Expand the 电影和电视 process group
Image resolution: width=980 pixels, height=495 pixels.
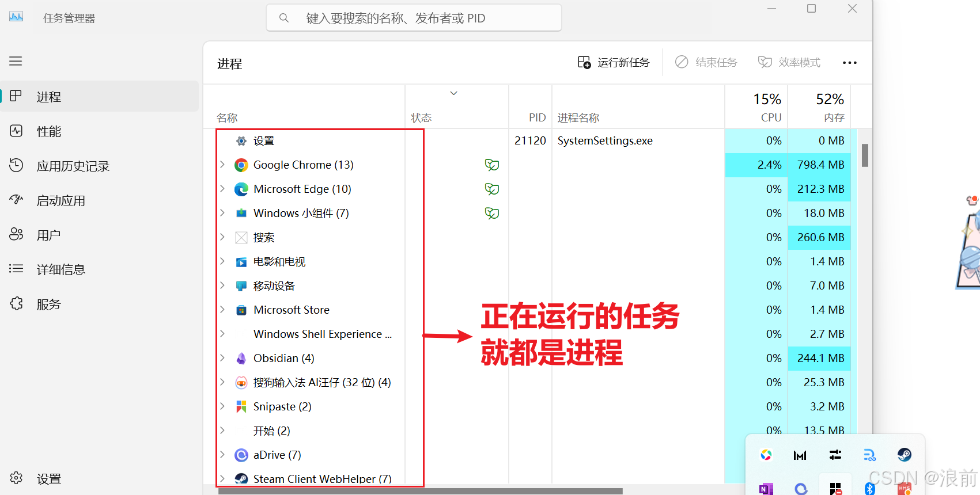click(x=222, y=261)
